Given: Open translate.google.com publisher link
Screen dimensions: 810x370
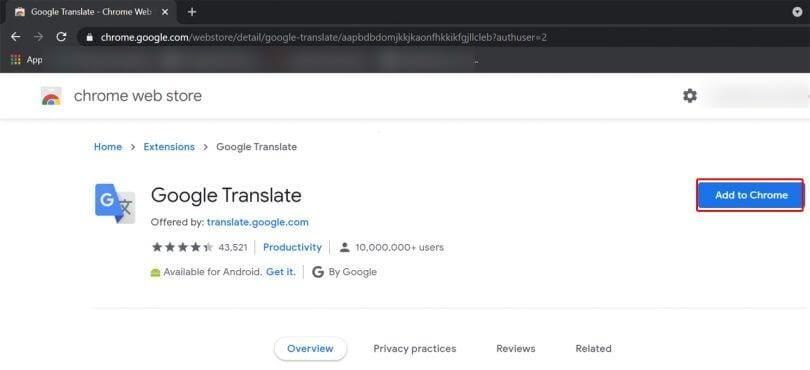Looking at the screenshot, I should click(x=258, y=222).
